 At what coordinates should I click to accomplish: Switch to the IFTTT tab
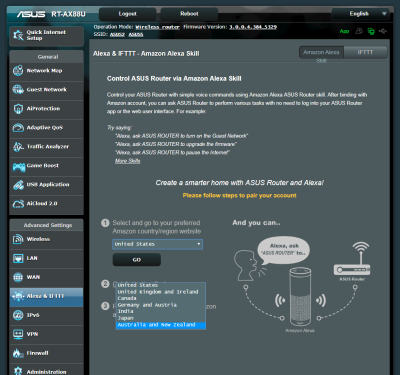[x=365, y=52]
